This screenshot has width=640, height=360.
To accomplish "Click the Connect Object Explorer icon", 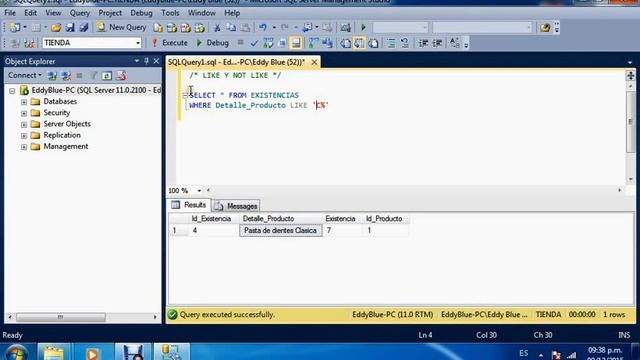I will [x=52, y=76].
